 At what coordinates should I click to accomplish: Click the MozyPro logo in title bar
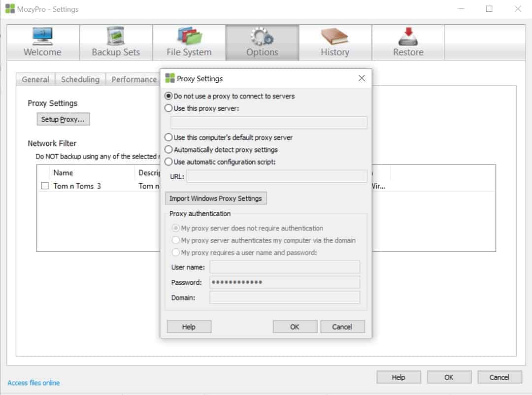point(10,9)
